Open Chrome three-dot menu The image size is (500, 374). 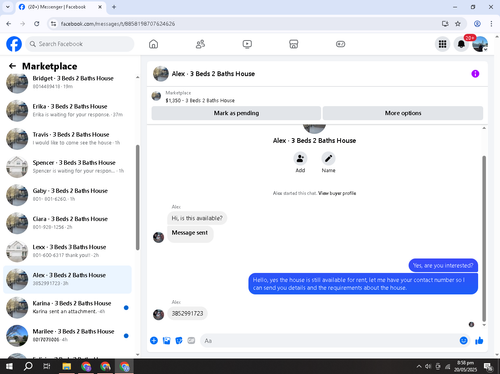click(x=491, y=24)
